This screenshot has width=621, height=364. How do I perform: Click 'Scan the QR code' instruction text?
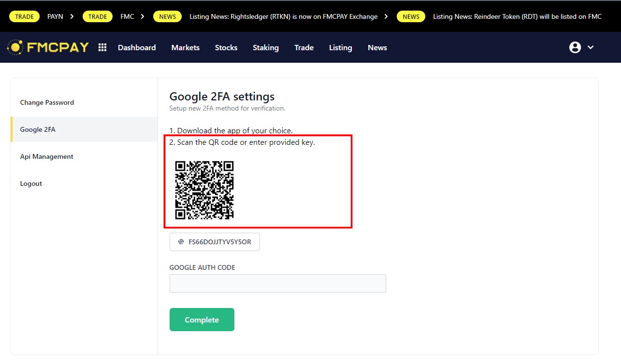(x=242, y=142)
